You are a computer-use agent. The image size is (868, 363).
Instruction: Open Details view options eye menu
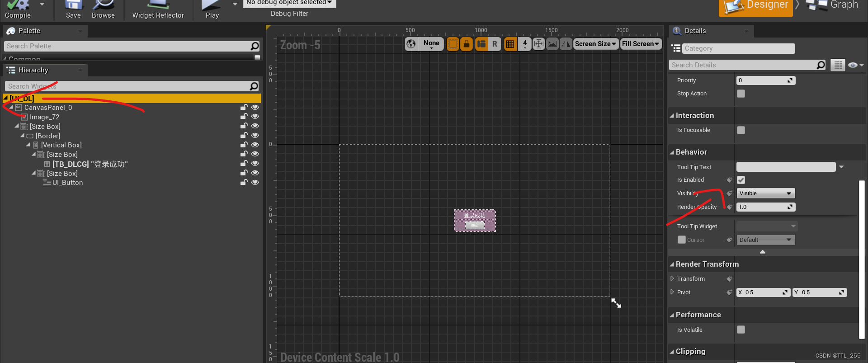[x=855, y=65]
